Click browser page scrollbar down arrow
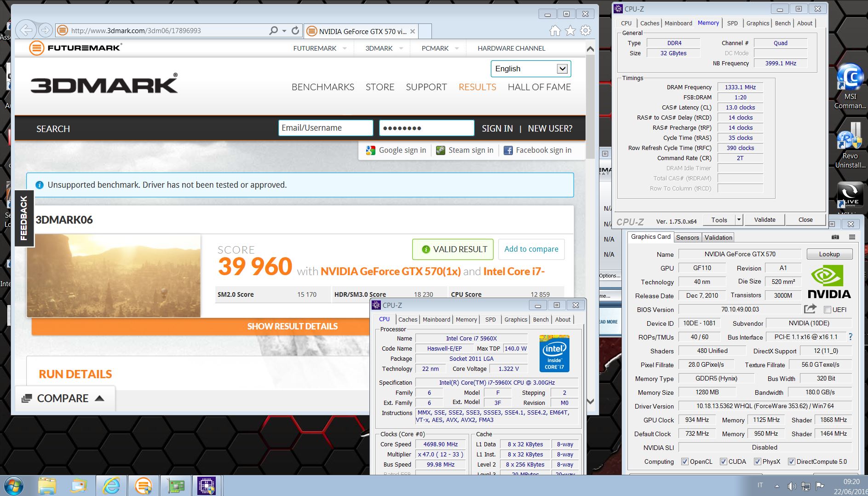Screen dimensions: 868x496 (x=591, y=401)
